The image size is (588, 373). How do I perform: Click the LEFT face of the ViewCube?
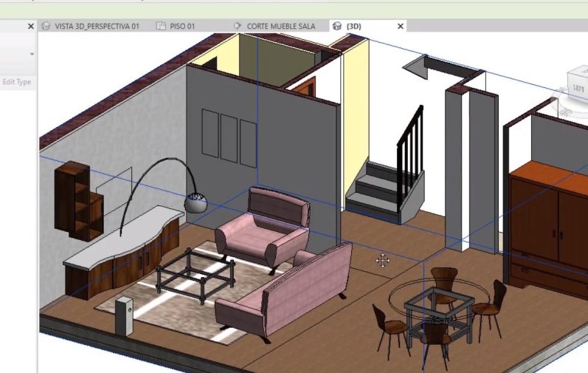coord(576,89)
